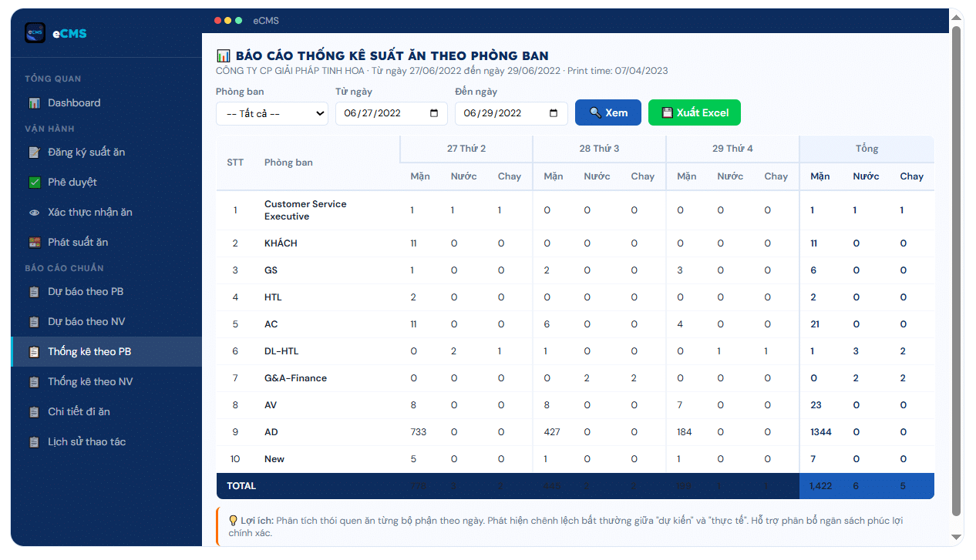Open Dashboard in the sidebar

[x=106, y=103]
